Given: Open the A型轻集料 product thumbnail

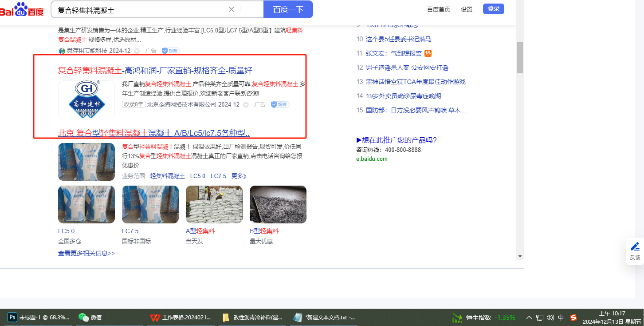Looking at the screenshot, I should pos(214,204).
